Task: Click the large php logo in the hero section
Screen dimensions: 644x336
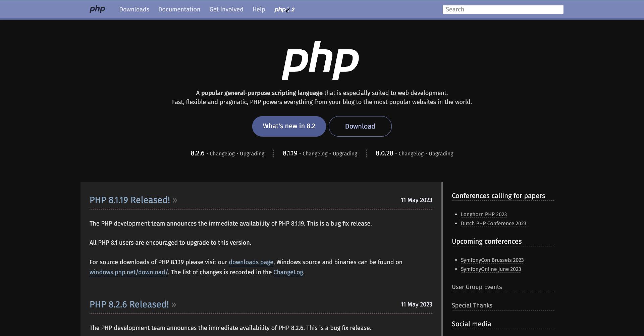Action: (x=321, y=60)
